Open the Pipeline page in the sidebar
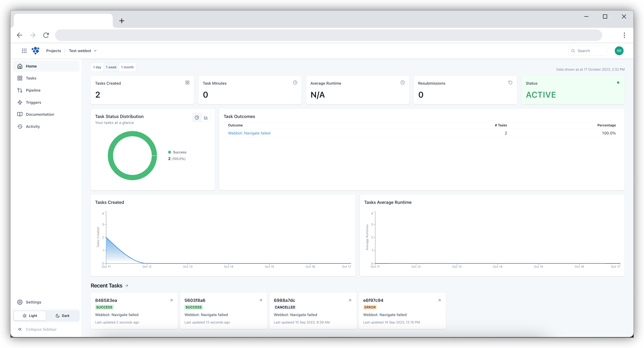Viewport: 644px width, 348px height. tap(33, 90)
